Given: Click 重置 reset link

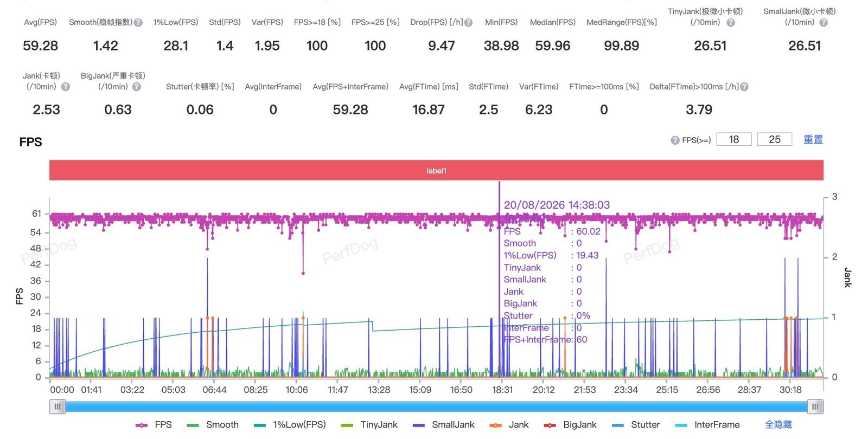Looking at the screenshot, I should [813, 140].
